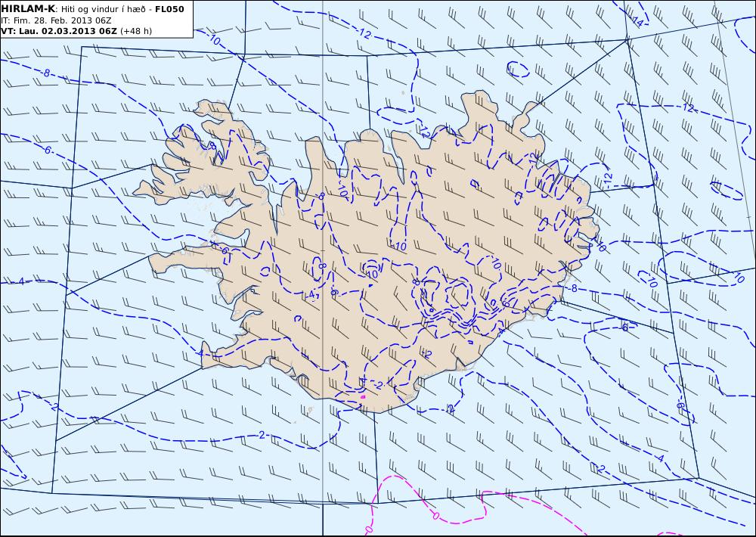Viewport: 756px width, 537px height.
Task: Click the 'VT: Lau. 02.03.2013 06Z' valid time
Action: (59, 31)
